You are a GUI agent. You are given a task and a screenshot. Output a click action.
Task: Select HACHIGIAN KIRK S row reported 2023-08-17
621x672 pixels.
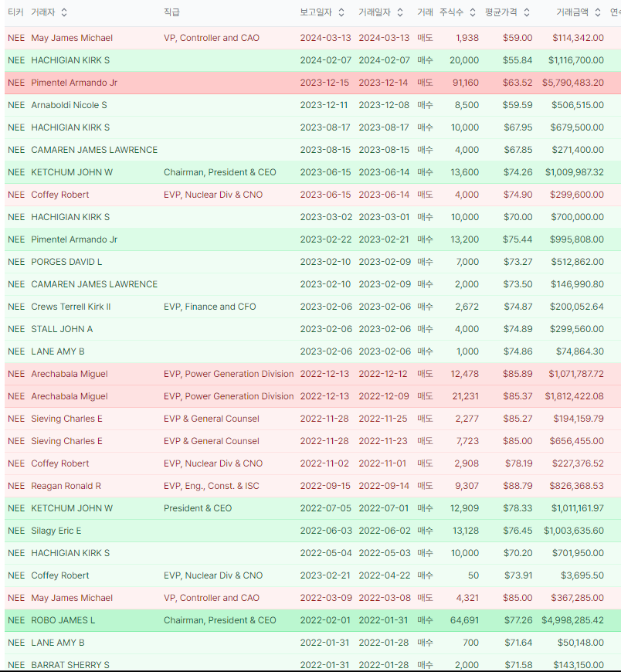point(313,127)
